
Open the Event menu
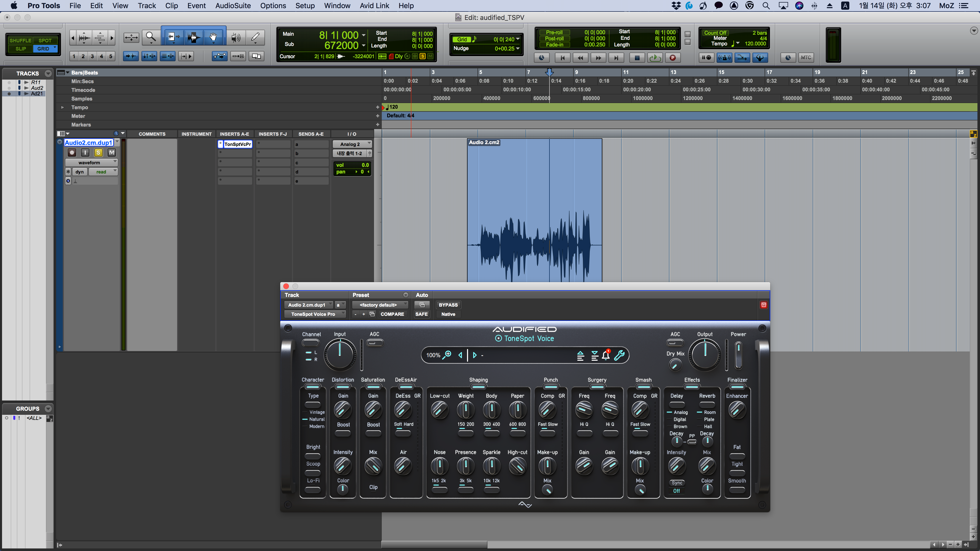point(196,6)
